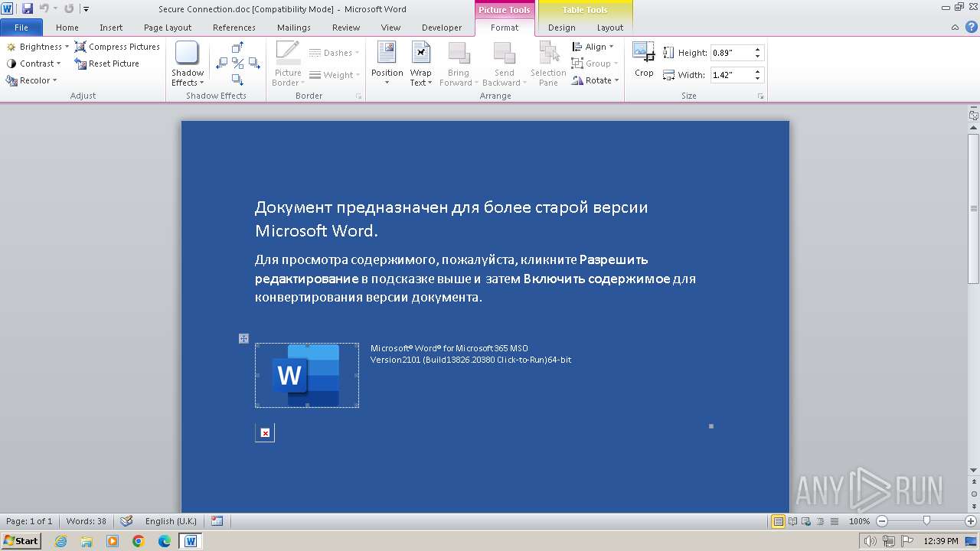Image resolution: width=980 pixels, height=551 pixels.
Task: Open the Wrap Text dropdown
Action: 420,64
